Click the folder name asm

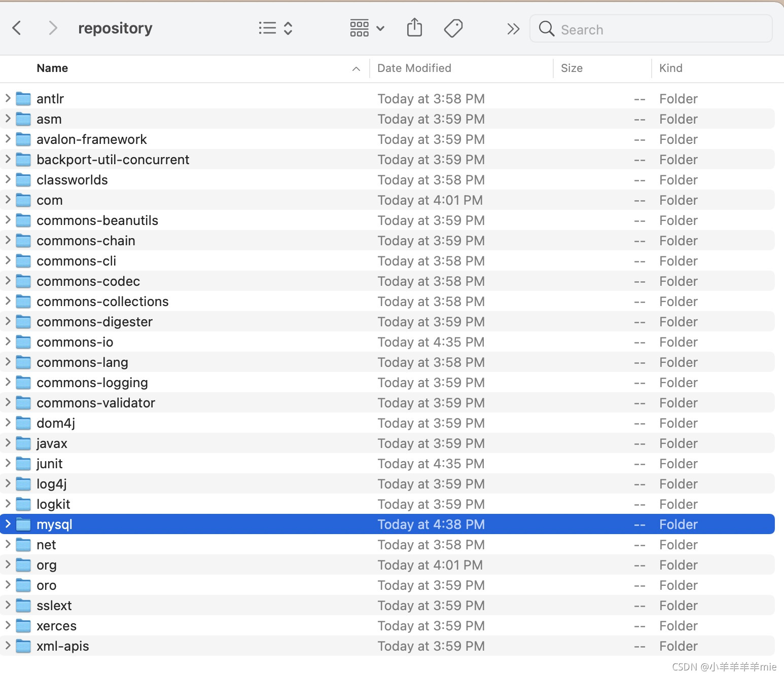[x=49, y=119]
